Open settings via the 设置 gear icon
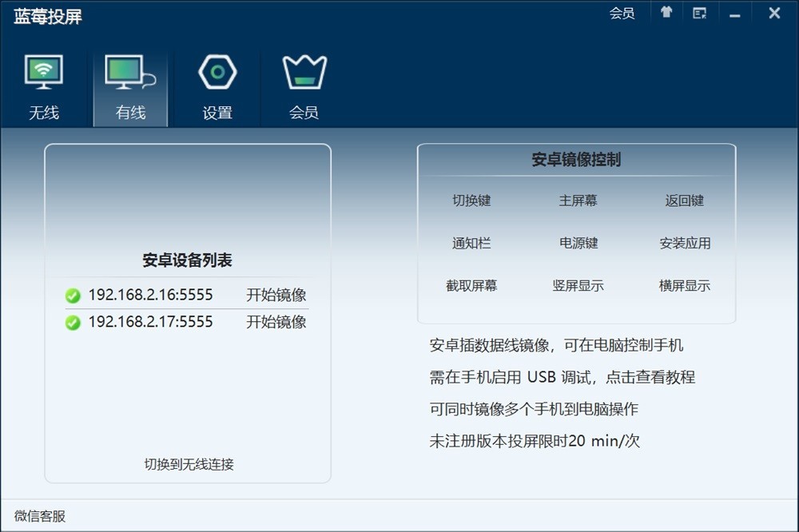Image resolution: width=799 pixels, height=532 pixels. point(216,71)
